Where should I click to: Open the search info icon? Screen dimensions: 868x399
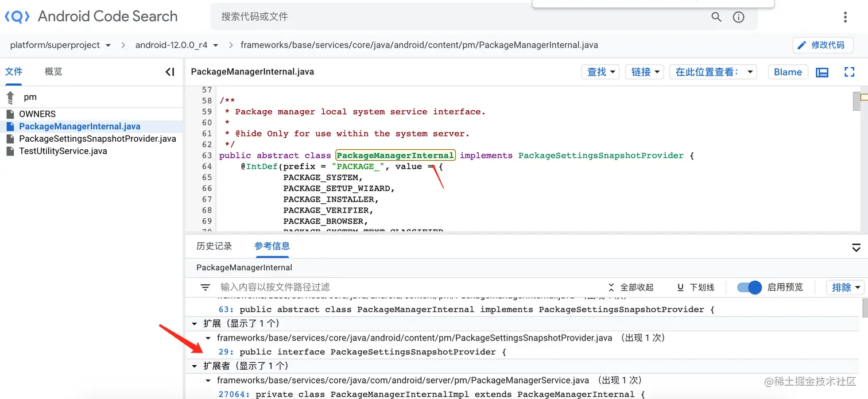[739, 17]
